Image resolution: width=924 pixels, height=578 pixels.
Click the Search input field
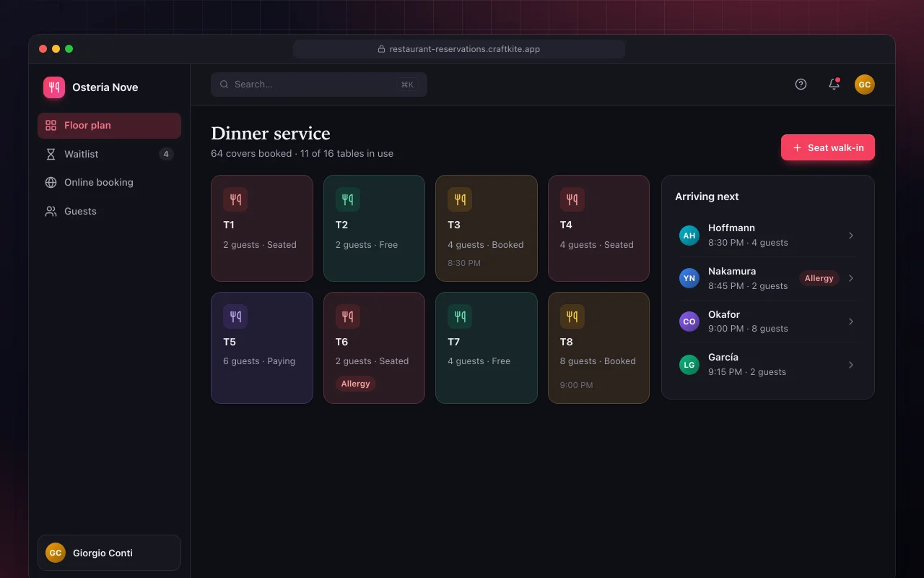[319, 85]
